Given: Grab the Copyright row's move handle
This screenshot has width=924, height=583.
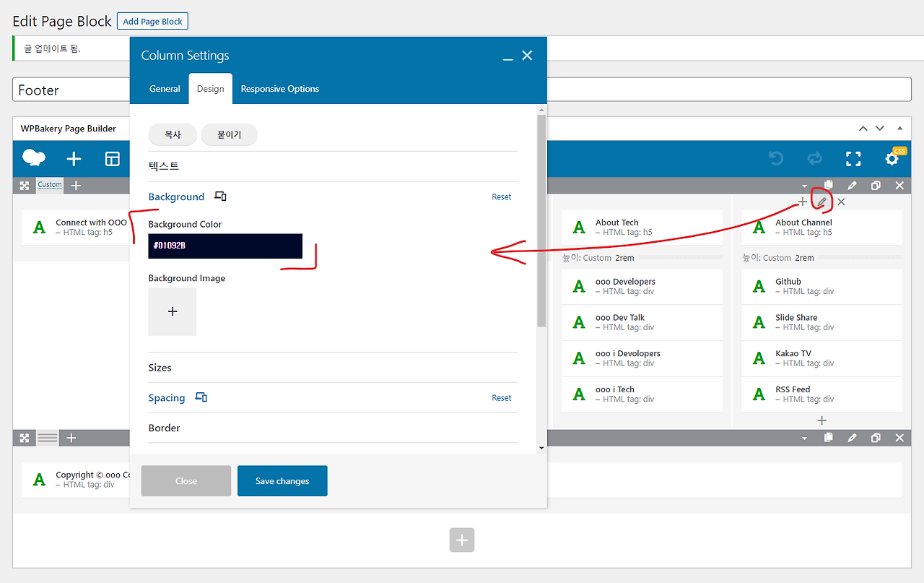Looking at the screenshot, I should click(25, 438).
